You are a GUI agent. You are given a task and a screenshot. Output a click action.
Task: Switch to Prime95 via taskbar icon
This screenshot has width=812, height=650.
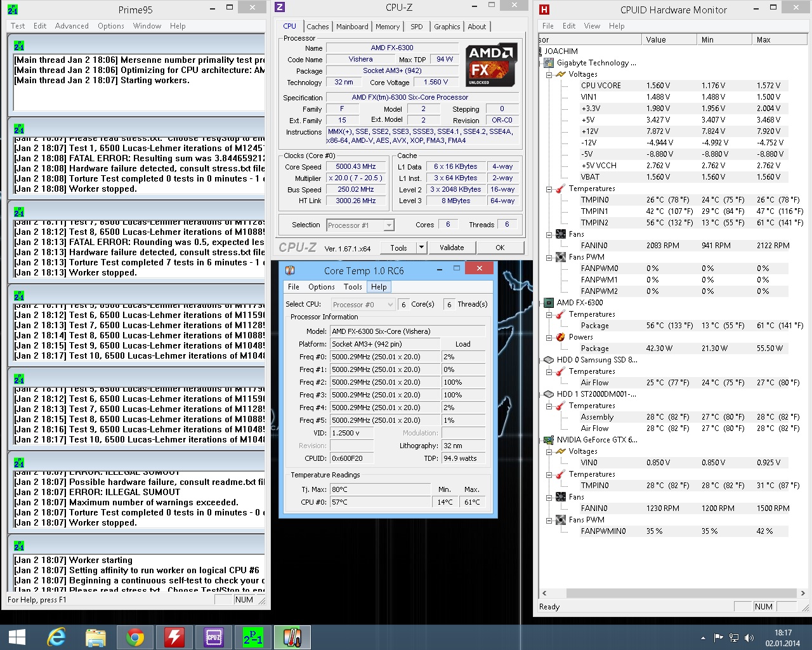pyautogui.click(x=253, y=637)
